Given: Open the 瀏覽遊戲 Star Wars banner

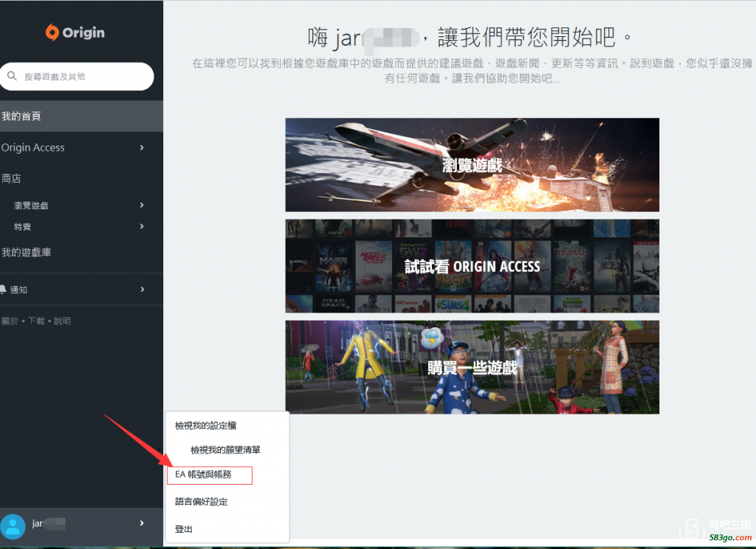Looking at the screenshot, I should point(472,165).
